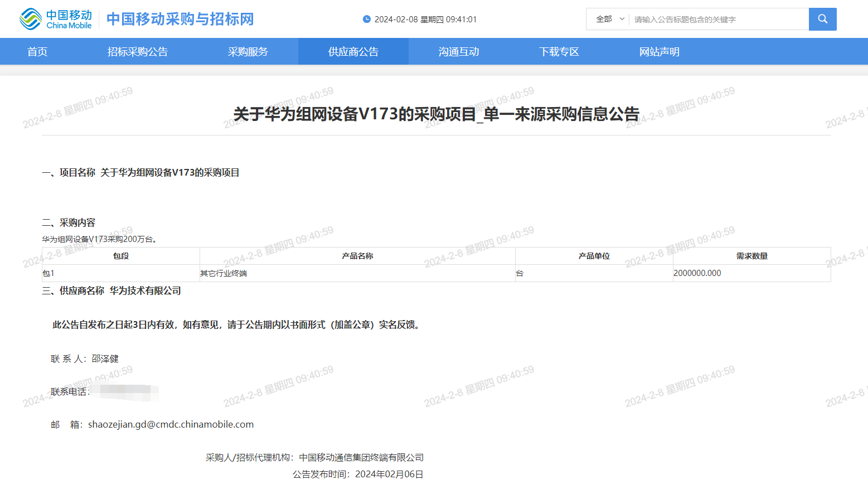Image resolution: width=868 pixels, height=499 pixels.
Task: Click the dropdown chevron next to 全部
Action: pyautogui.click(x=622, y=19)
